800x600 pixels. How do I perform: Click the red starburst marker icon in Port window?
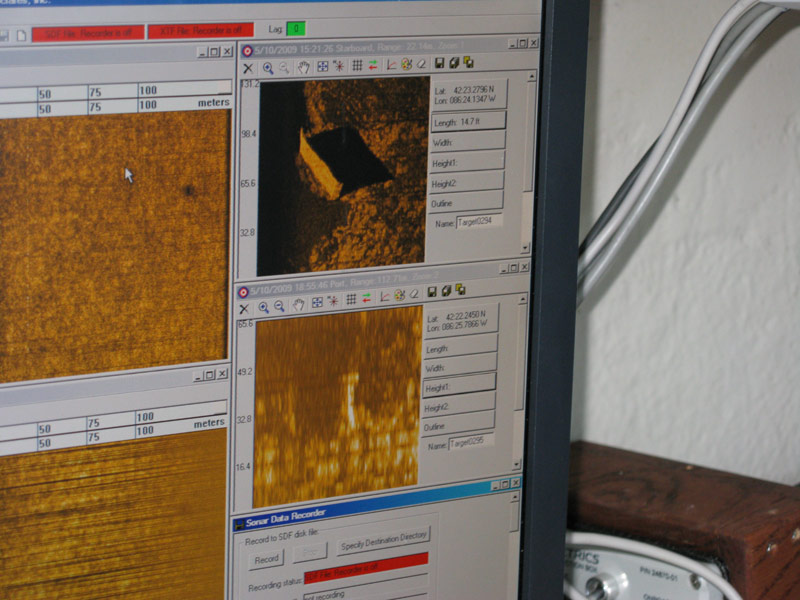coord(333,302)
